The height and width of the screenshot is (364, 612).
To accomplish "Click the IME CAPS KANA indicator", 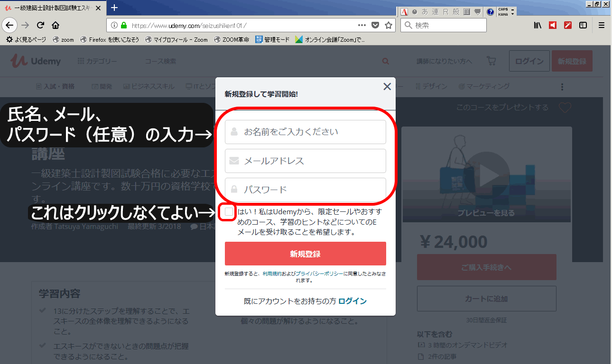I will pos(503,12).
